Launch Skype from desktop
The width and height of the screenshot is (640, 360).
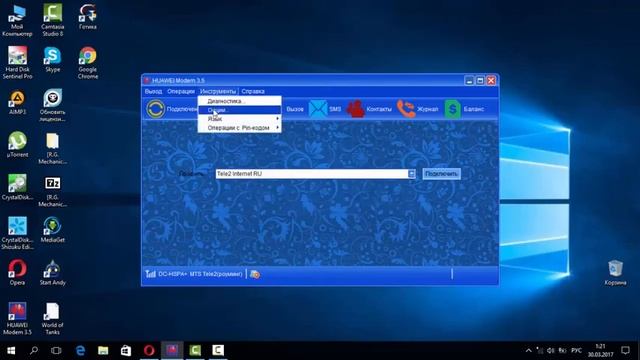click(x=53, y=59)
